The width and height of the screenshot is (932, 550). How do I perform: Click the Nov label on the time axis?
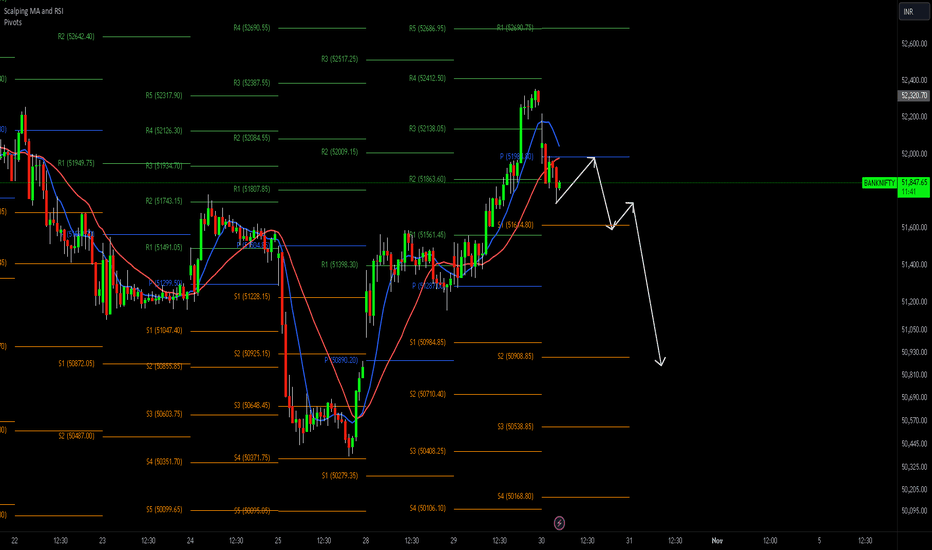click(717, 540)
